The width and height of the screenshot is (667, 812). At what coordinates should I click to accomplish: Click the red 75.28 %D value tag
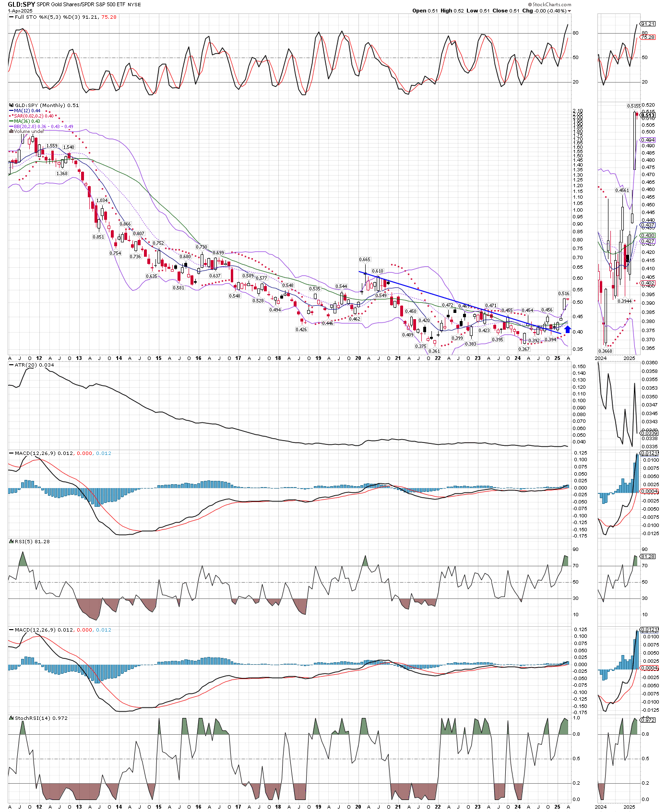point(648,37)
